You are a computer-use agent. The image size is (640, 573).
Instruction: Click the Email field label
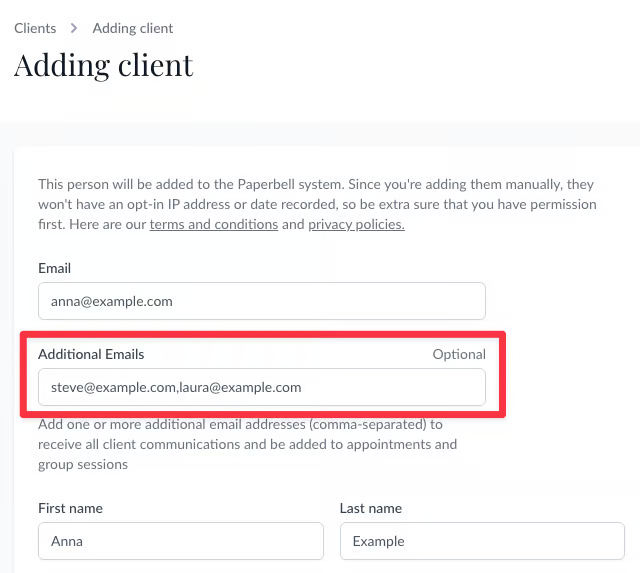click(x=54, y=269)
